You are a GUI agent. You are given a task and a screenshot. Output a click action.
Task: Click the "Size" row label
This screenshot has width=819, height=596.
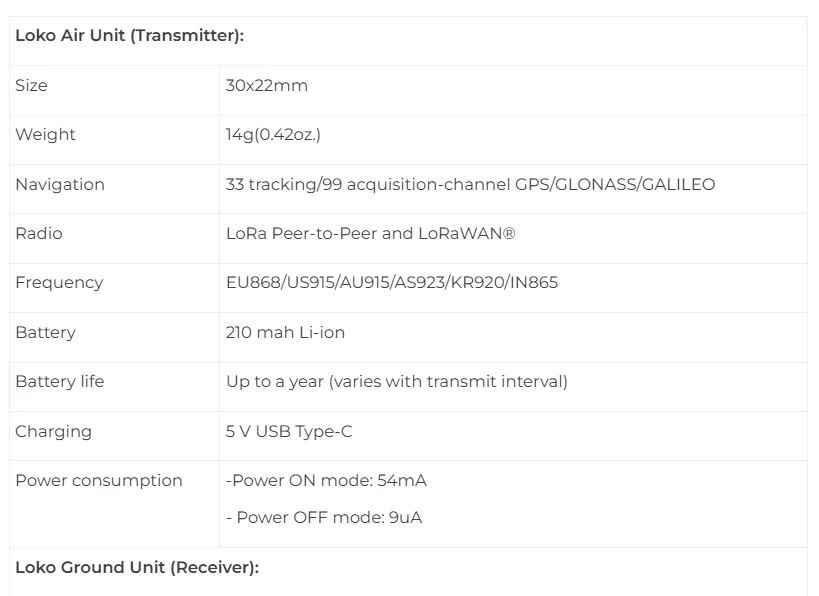click(x=31, y=86)
